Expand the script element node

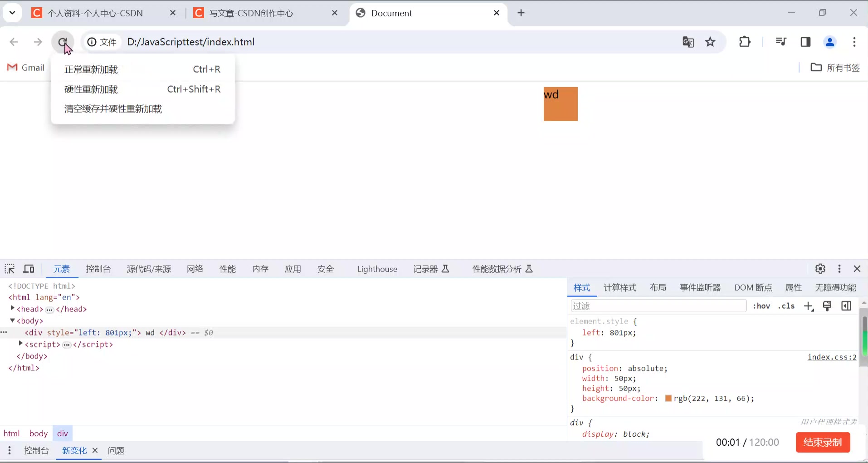click(x=21, y=344)
